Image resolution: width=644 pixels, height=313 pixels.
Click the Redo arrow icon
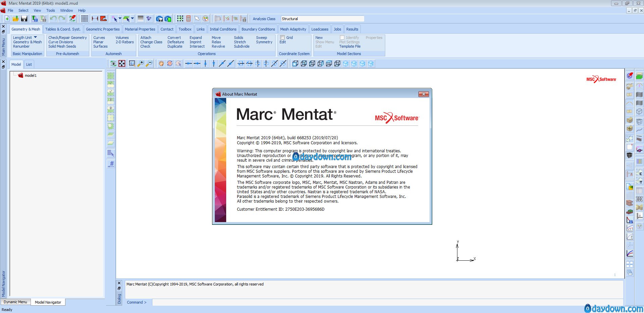point(62,18)
